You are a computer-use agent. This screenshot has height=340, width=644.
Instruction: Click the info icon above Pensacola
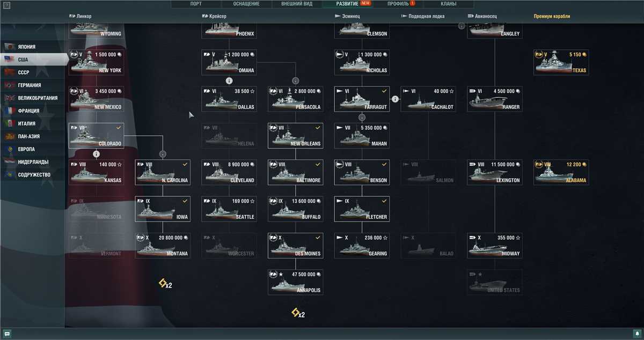pos(295,80)
